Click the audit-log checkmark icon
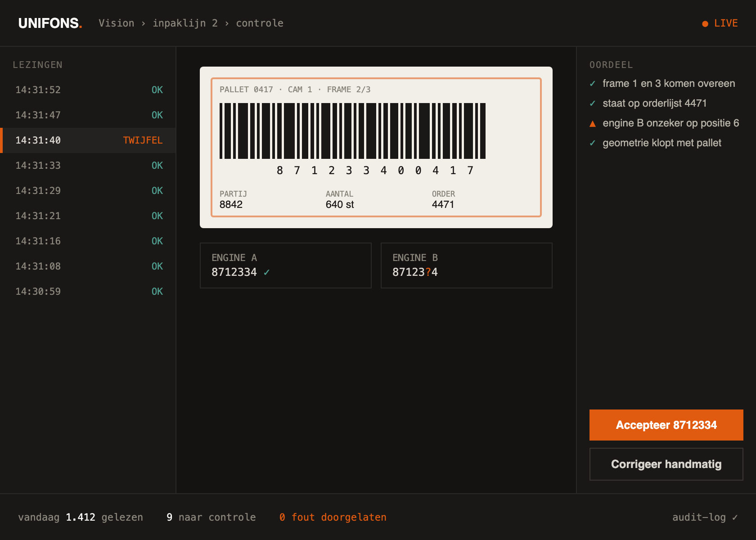Screen dimensions: 756x540 click(x=735, y=517)
